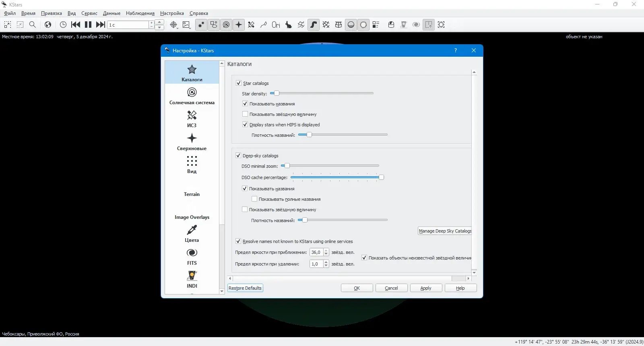Open the Привязка menu
This screenshot has height=346, width=644.
tap(52, 13)
